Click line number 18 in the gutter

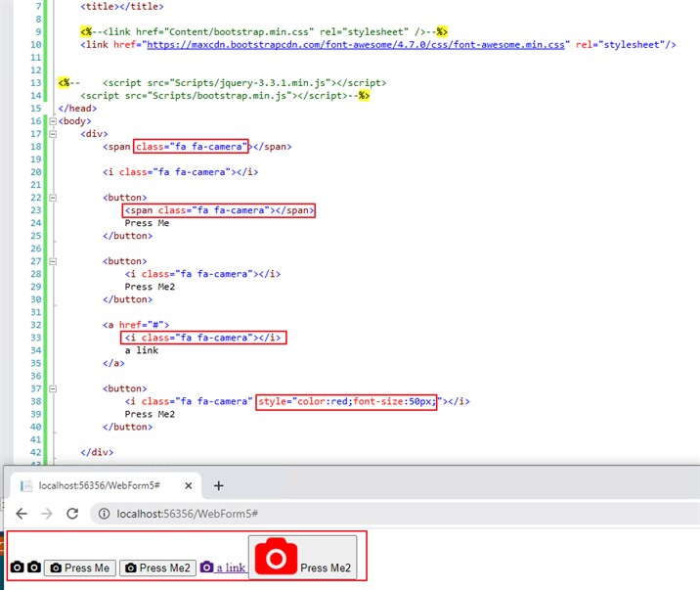[x=36, y=147]
